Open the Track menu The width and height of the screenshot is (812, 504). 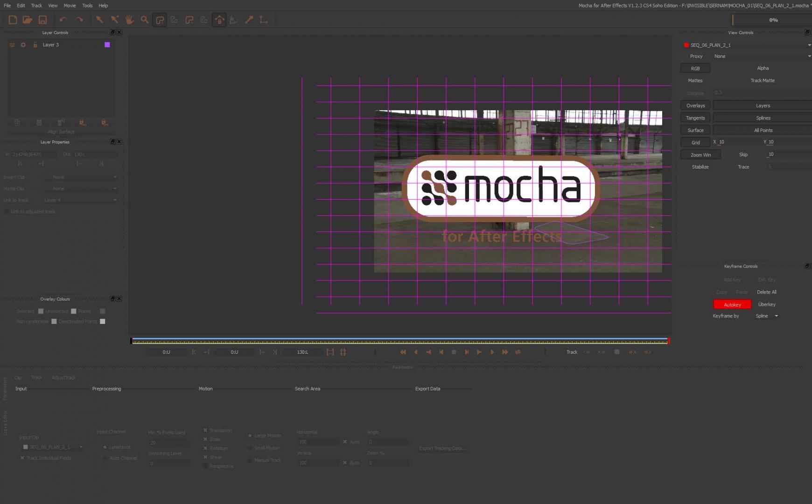[36, 6]
